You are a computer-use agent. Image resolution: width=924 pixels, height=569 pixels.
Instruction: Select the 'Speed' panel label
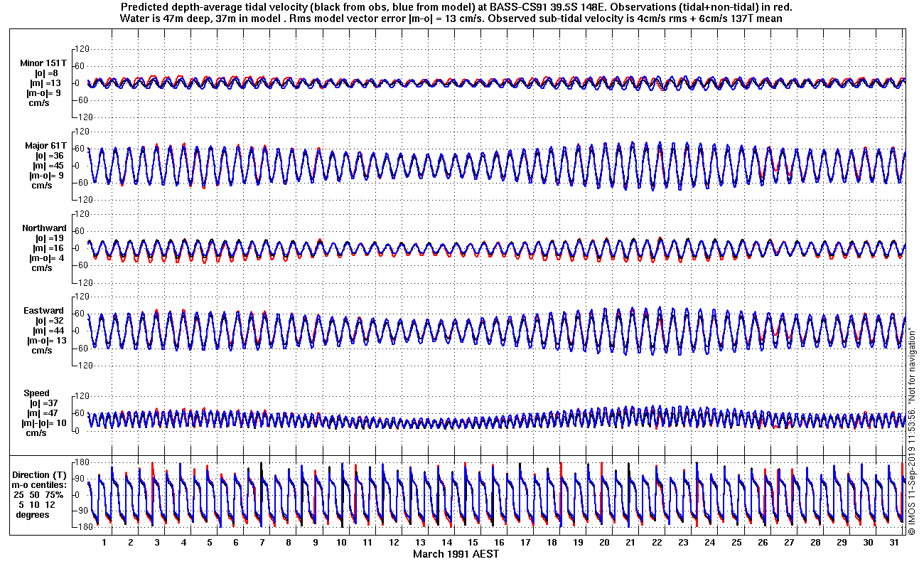point(37,393)
